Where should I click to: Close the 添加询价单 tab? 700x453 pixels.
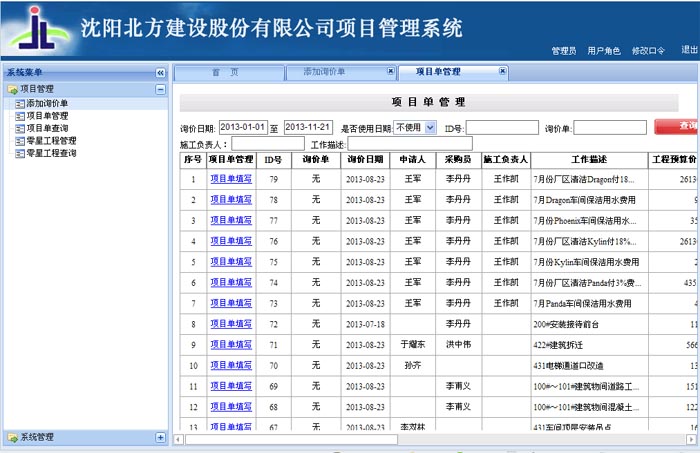point(390,72)
